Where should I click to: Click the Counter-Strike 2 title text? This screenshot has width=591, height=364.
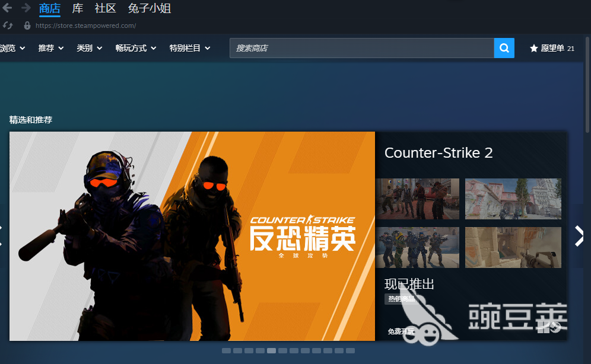(439, 153)
